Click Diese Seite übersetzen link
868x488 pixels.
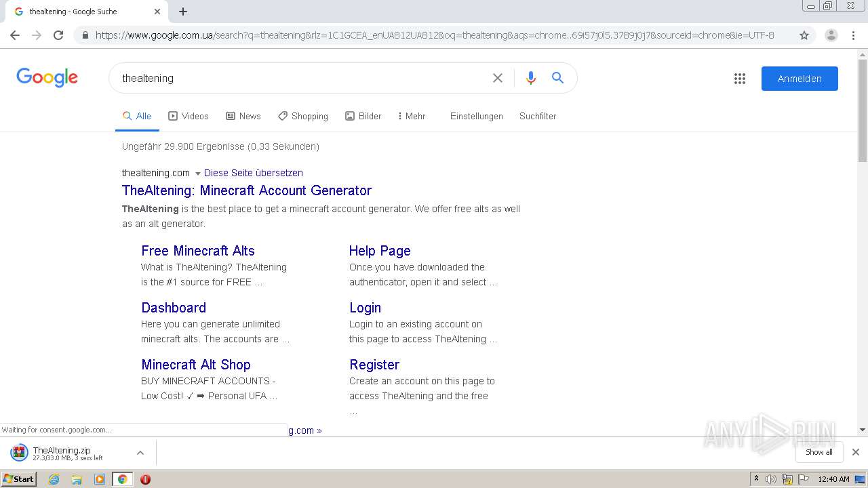(x=254, y=173)
